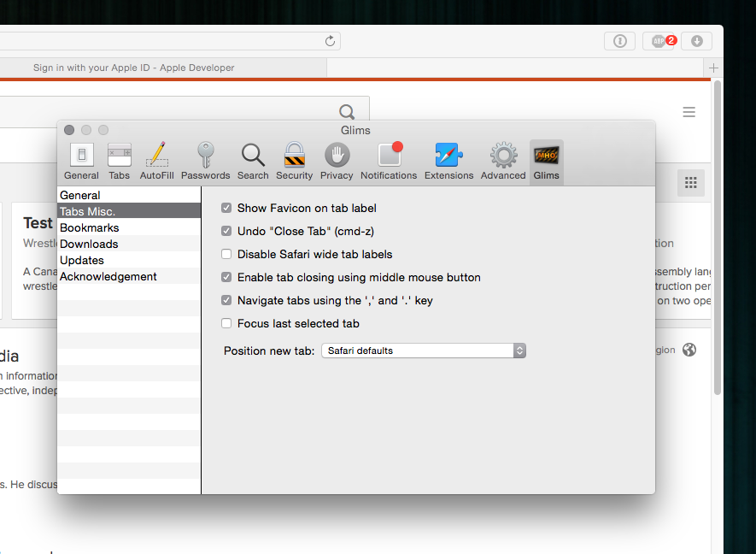756x554 pixels.
Task: Select General in Glims sidebar
Action: click(x=129, y=195)
